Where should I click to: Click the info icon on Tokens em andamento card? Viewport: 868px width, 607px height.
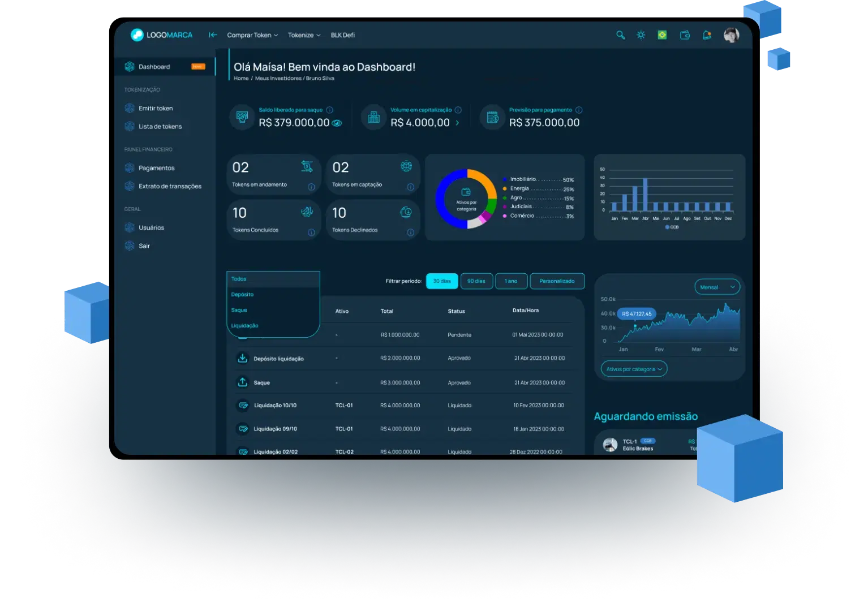coord(310,187)
